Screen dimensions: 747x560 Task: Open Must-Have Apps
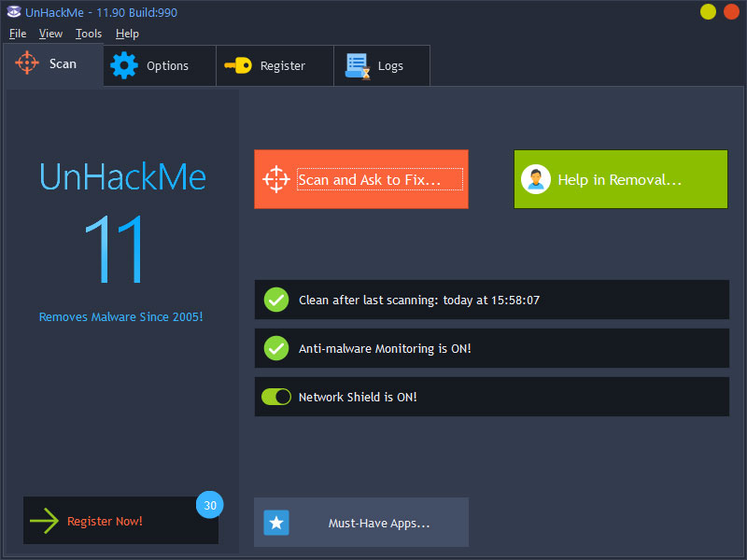click(361, 523)
